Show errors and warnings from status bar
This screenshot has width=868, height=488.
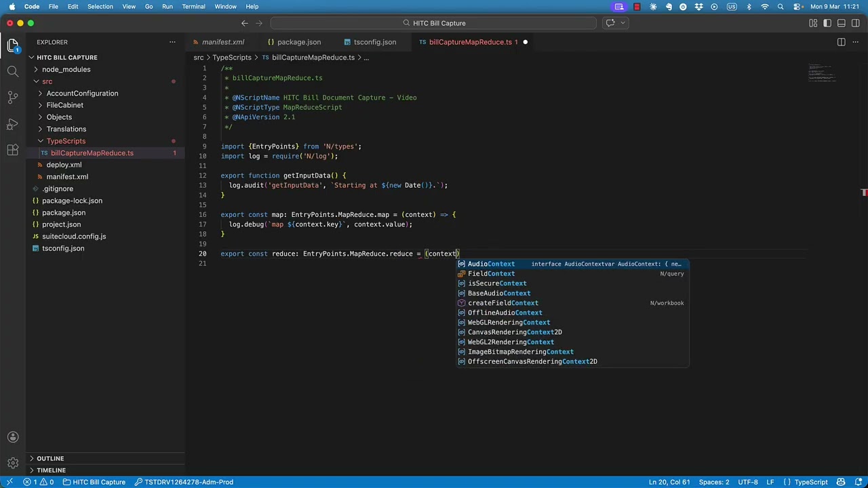pyautogui.click(x=39, y=482)
